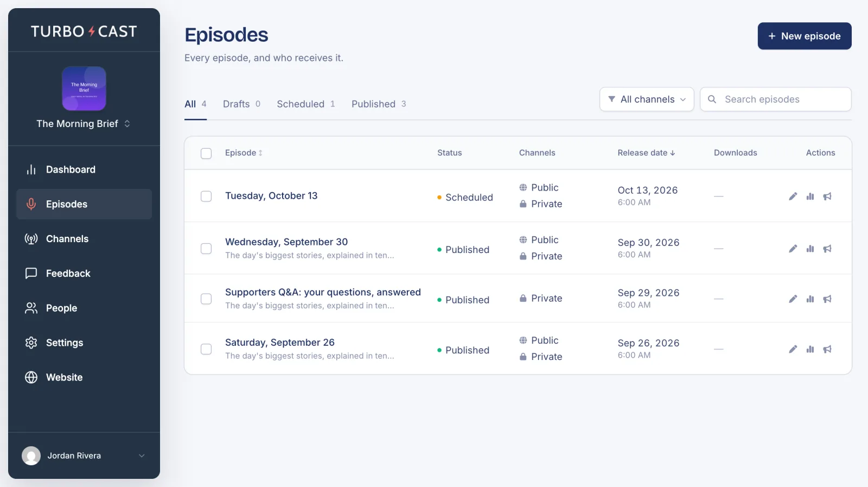Promote the Tuesday, October 13 episode
The width and height of the screenshot is (868, 487).
click(x=827, y=196)
